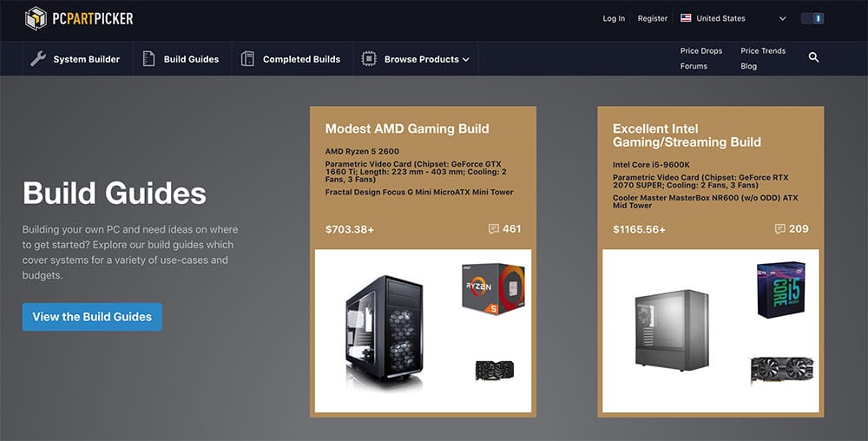Image resolution: width=868 pixels, height=441 pixels.
Task: Go to Price Trends
Action: 763,50
